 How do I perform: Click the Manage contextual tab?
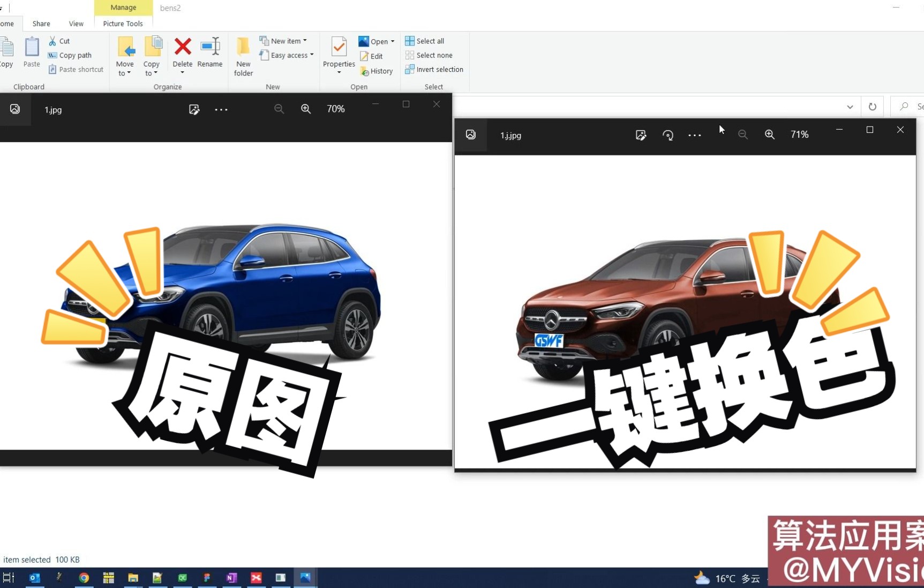(x=123, y=8)
